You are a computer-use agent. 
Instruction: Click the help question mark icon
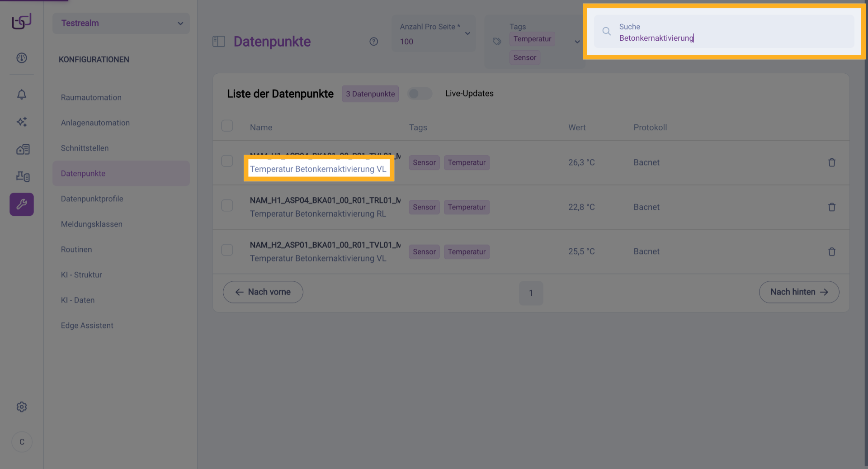pos(373,42)
